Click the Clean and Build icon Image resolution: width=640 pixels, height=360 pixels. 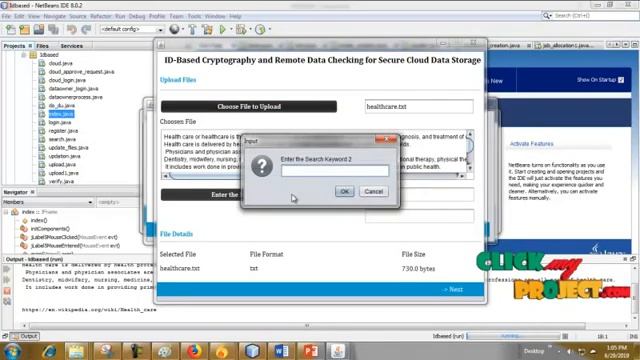(x=207, y=29)
